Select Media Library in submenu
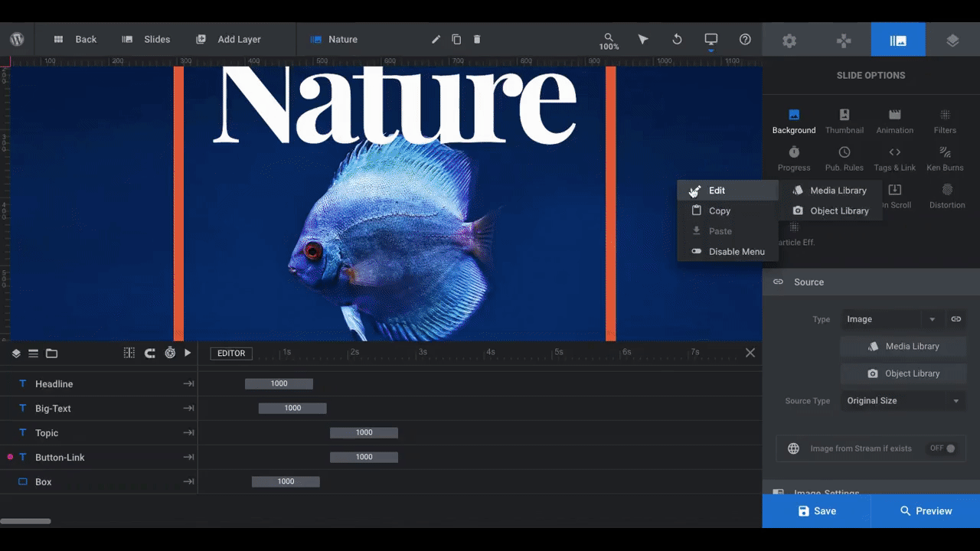The image size is (980, 551). [831, 191]
